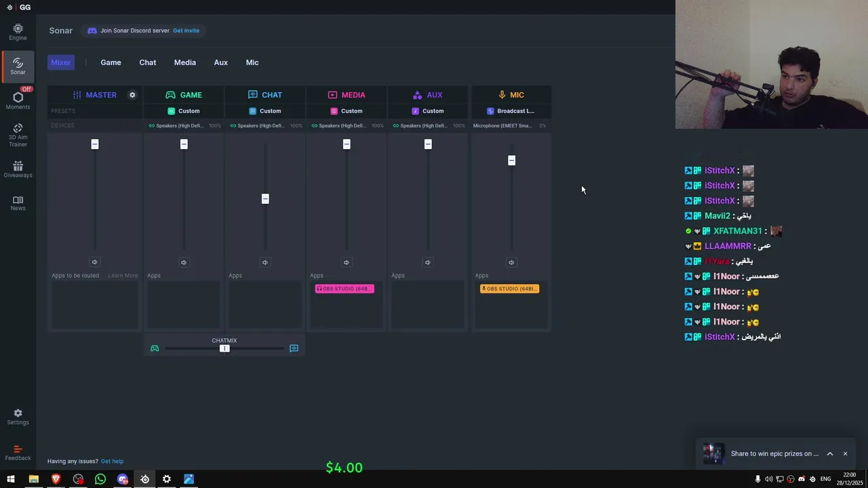The image size is (868, 488).
Task: Dismiss the Share to win notification
Action: point(845,454)
